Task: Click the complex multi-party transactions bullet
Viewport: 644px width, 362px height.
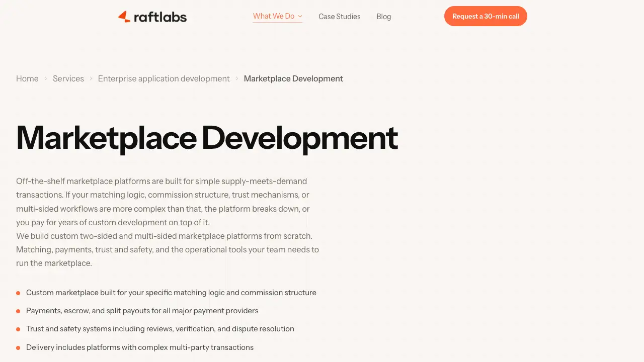Action: click(140, 347)
